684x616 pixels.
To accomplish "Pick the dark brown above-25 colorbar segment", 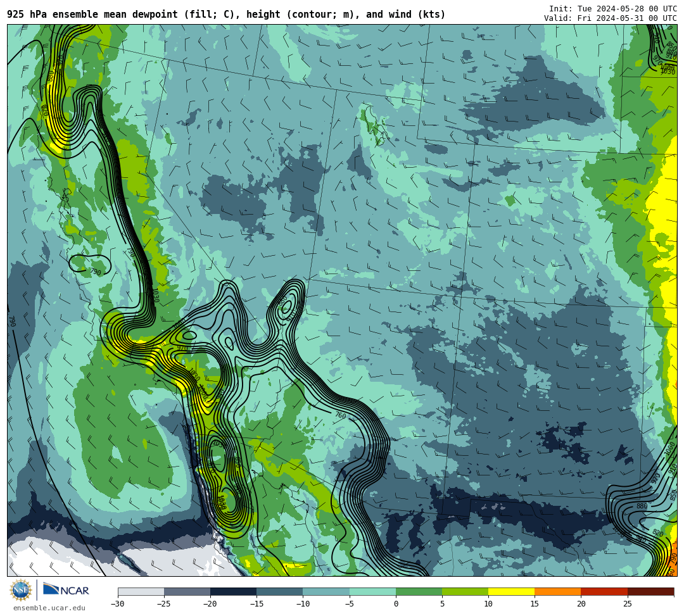I will tap(650, 591).
